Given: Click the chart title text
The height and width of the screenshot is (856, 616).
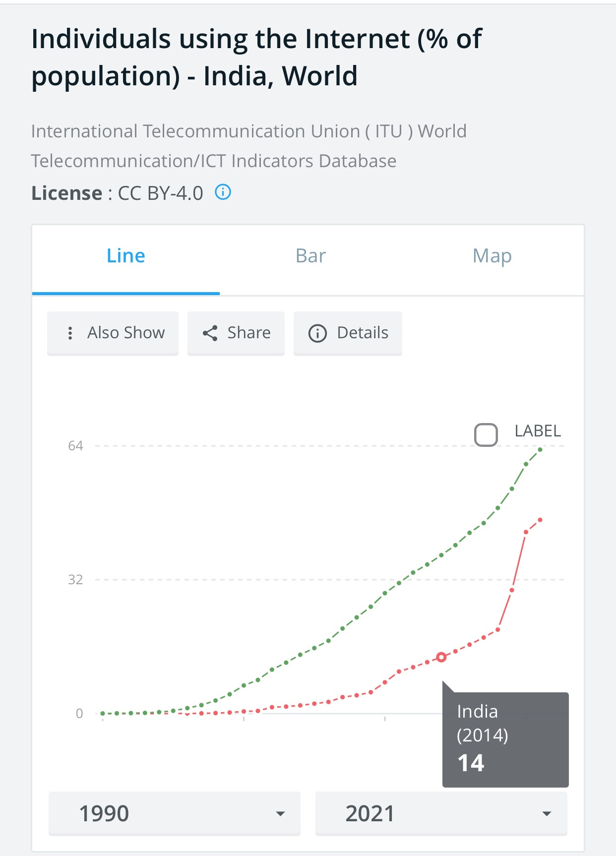Looking at the screenshot, I should click(x=256, y=57).
